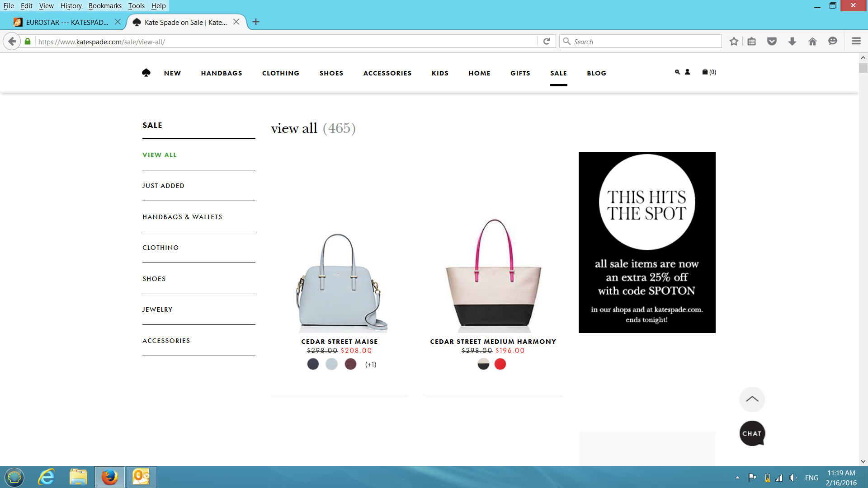868x488 pixels.
Task: Open the Tools menu
Action: (x=136, y=6)
